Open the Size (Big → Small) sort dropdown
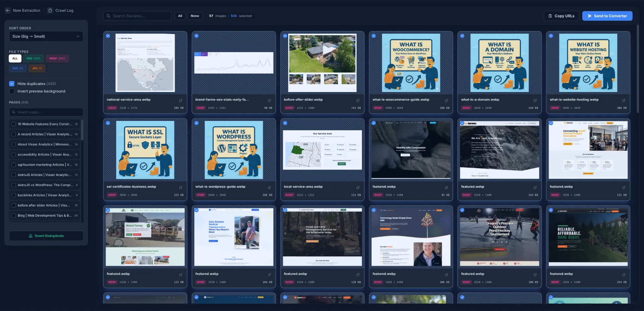Viewport: 644px width, 311px height. pos(46,36)
